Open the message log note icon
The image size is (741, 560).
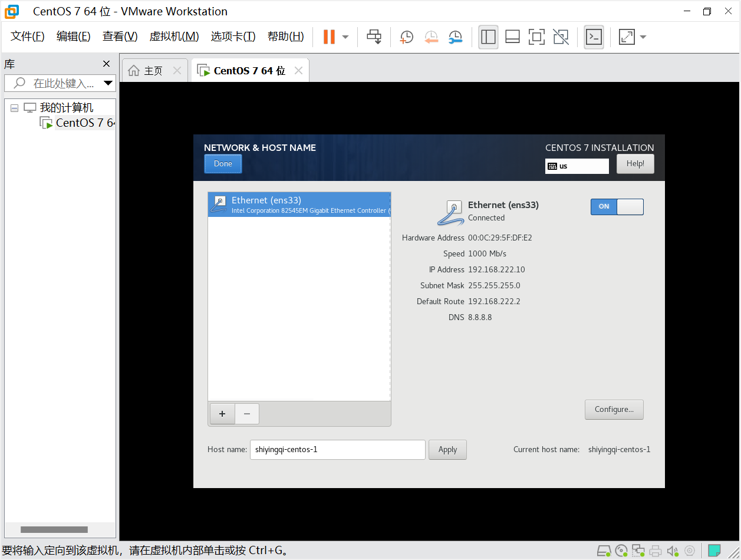pos(714,551)
